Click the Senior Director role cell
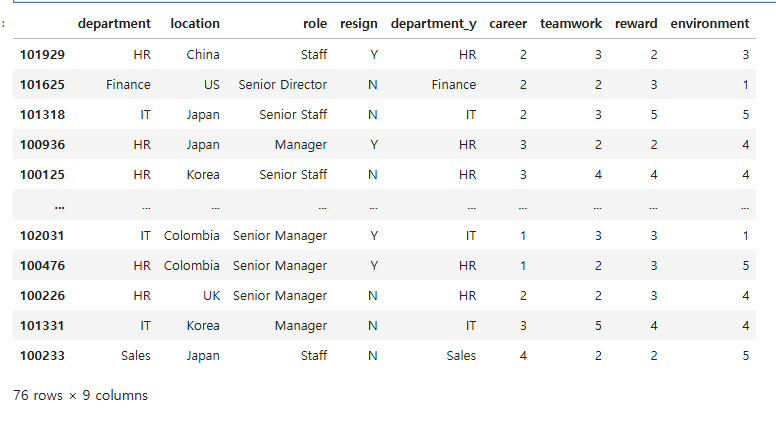 (283, 85)
